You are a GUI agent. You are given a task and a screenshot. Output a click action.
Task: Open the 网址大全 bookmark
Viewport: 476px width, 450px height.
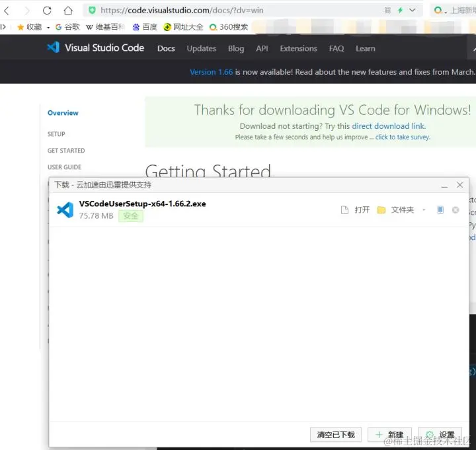183,27
